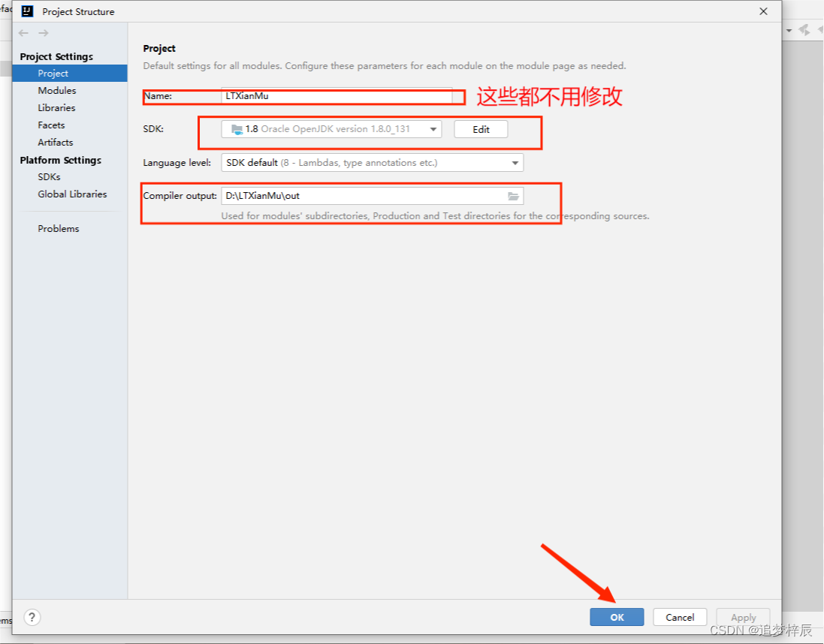This screenshot has height=644, width=824.
Task: Confirm with the OK button
Action: [x=617, y=617]
